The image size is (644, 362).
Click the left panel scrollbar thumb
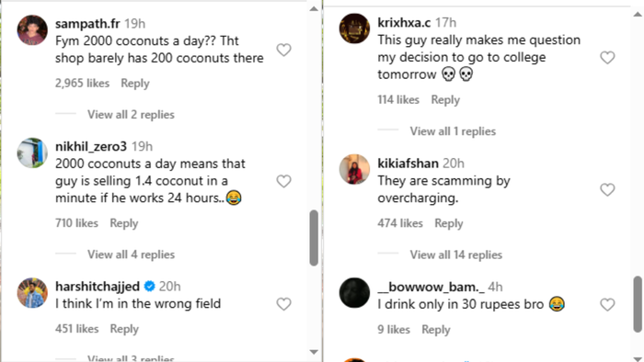(314, 238)
